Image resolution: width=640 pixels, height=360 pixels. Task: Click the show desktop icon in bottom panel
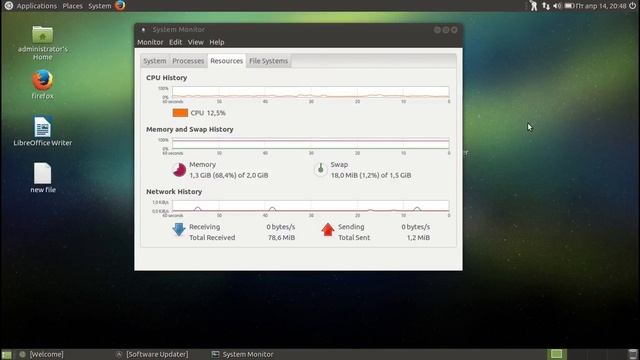point(7,354)
